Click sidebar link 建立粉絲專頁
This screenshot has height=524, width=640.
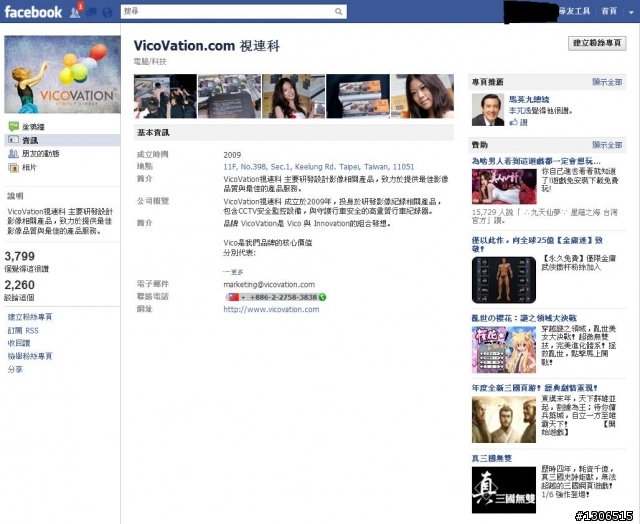(x=30, y=317)
